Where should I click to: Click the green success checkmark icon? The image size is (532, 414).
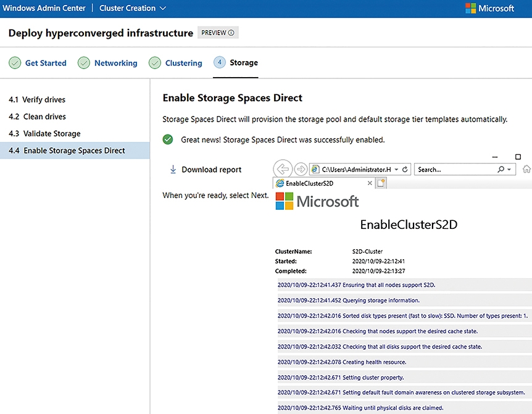pyautogui.click(x=168, y=139)
